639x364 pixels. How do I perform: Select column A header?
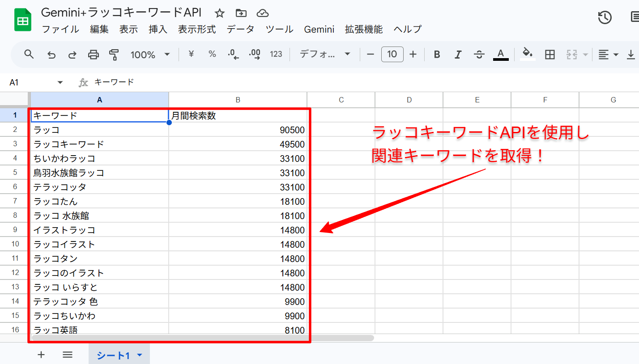[100, 100]
